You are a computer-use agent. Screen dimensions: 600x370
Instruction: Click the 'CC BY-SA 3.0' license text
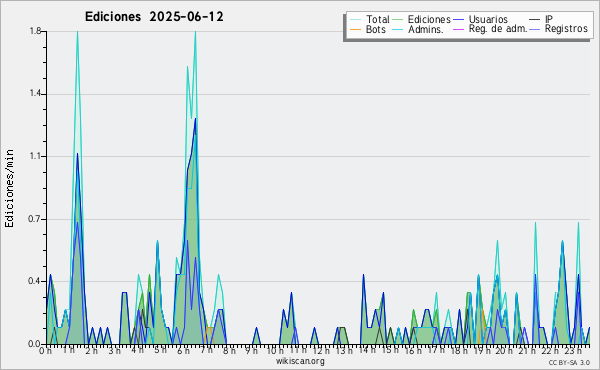(x=569, y=362)
